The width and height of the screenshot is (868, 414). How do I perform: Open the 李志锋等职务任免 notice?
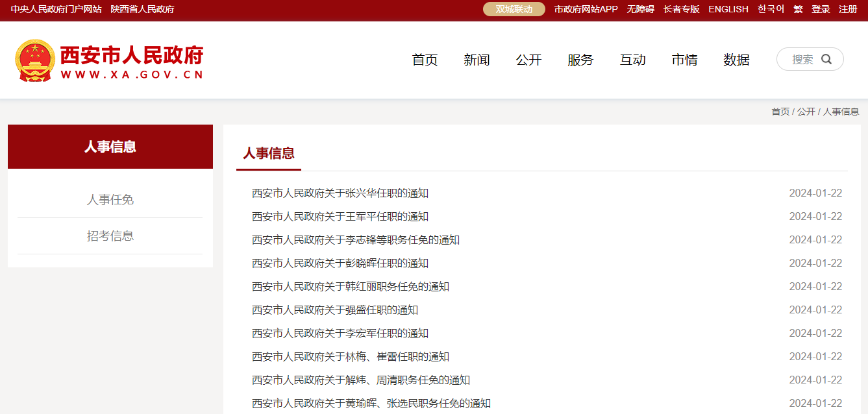click(x=356, y=240)
